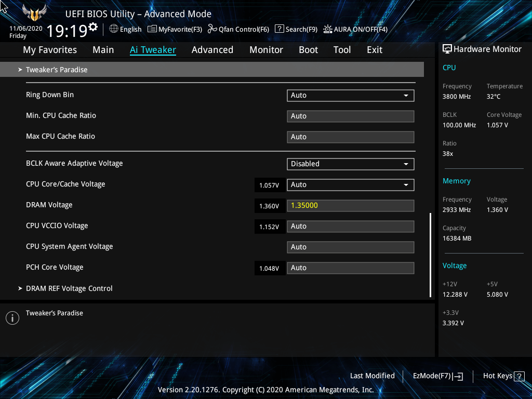Click the Qfan Control fan icon

(x=212, y=29)
